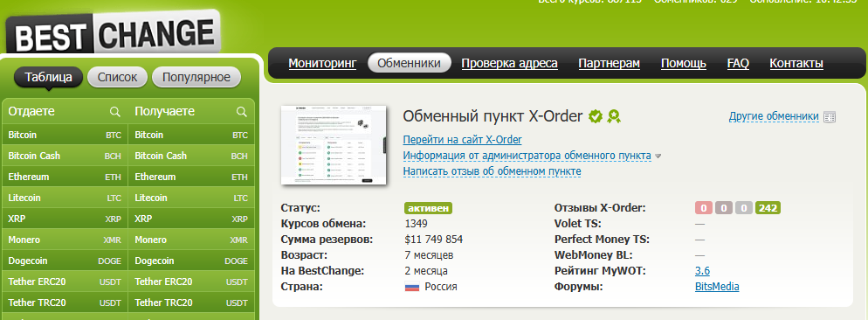Viewport: 868px width, 320px height.
Task: Open the Обменники menu item
Action: (409, 63)
